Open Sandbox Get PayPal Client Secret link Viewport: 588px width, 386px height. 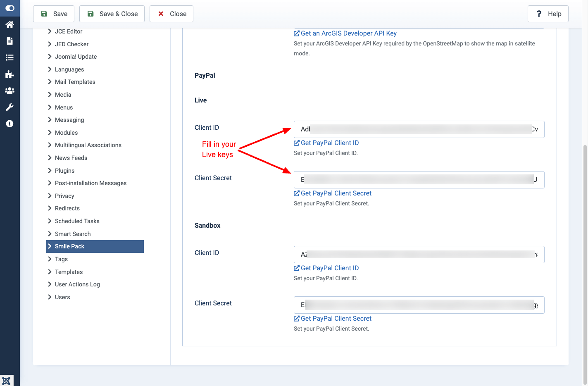[333, 318]
